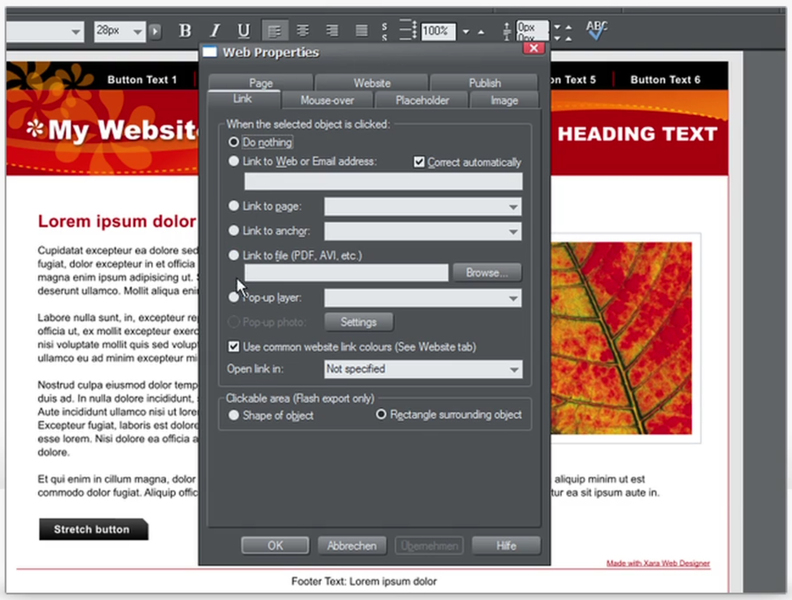
Task: Select the autumn leaf image
Action: point(621,338)
